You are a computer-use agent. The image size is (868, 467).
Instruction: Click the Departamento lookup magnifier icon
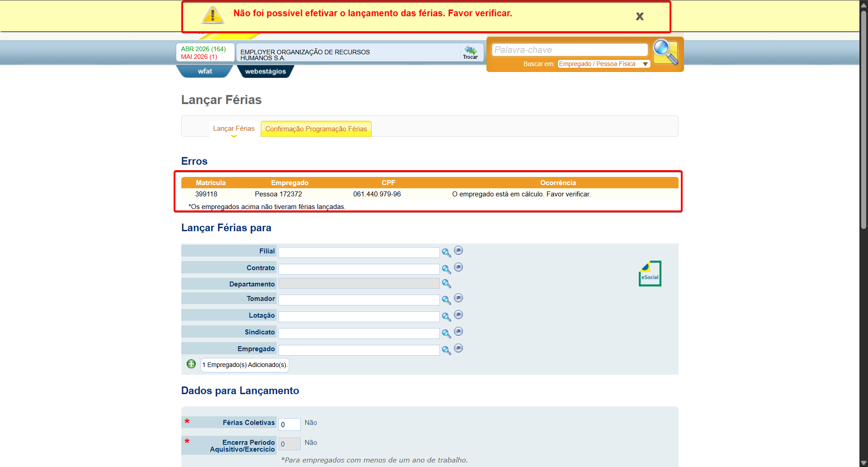pos(446,284)
